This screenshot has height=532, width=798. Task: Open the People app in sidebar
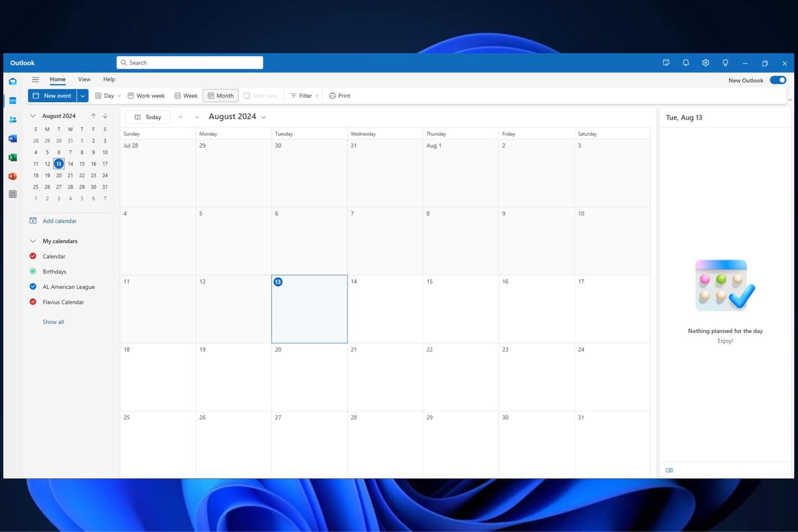point(12,119)
